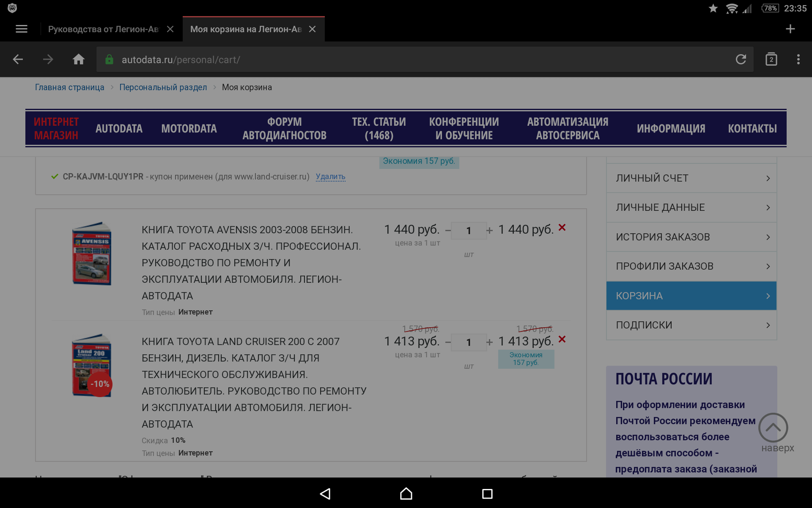Tap the green secure lock icon
Image resolution: width=812 pixels, height=508 pixels.
tap(109, 59)
